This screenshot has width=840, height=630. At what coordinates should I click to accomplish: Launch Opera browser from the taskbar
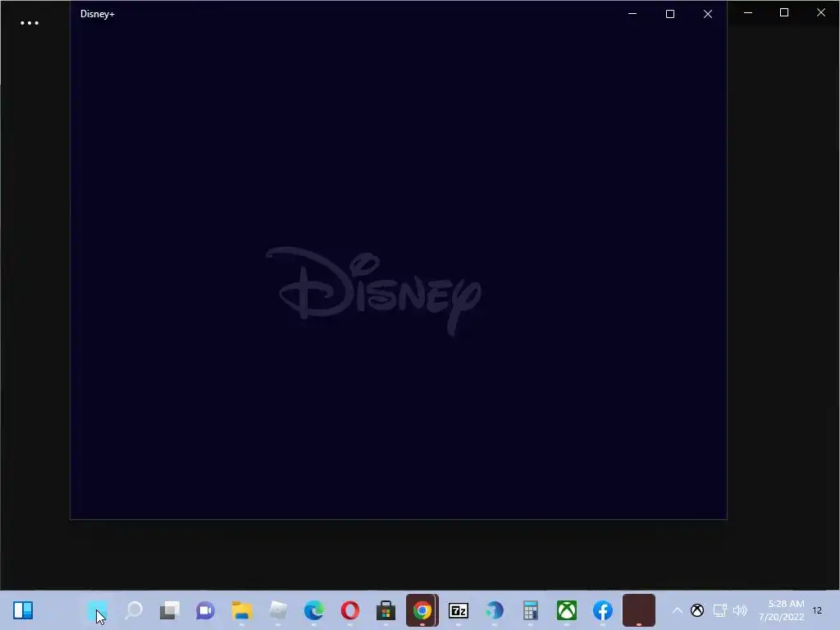click(x=349, y=610)
